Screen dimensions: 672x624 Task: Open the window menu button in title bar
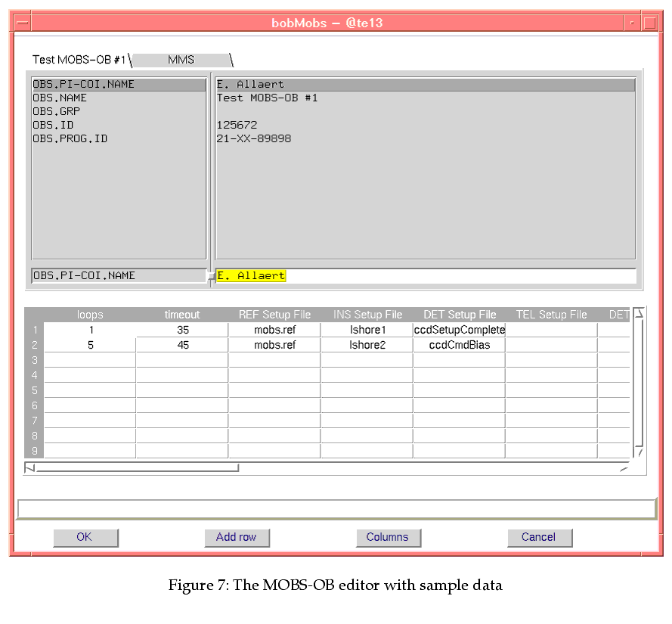22,23
